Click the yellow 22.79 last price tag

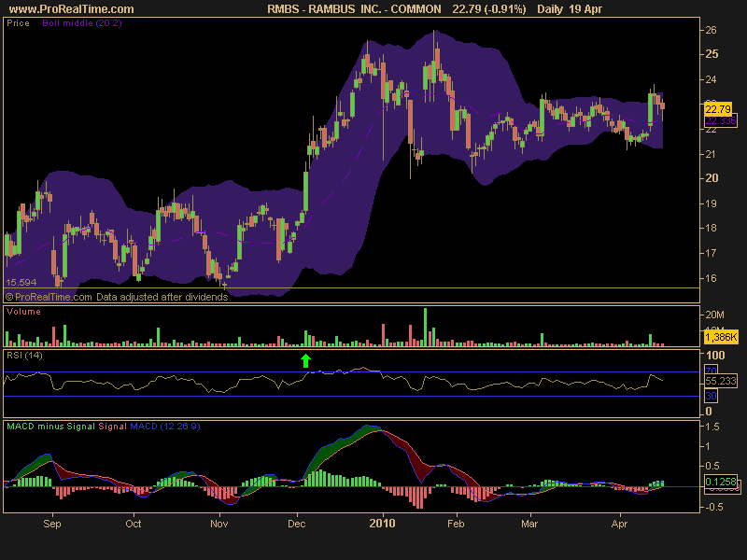(718, 109)
